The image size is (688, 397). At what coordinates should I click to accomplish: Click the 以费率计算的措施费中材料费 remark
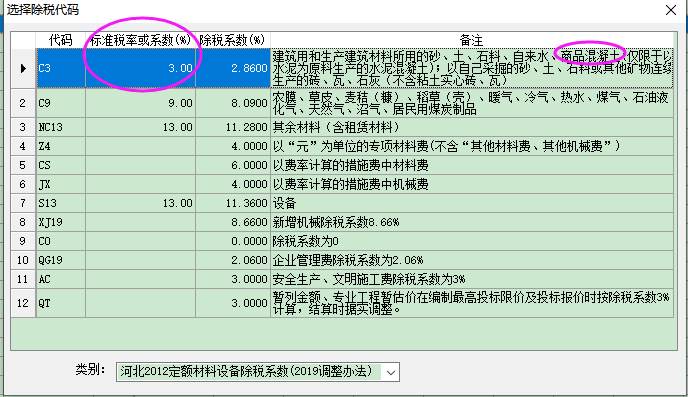pyautogui.click(x=472, y=165)
